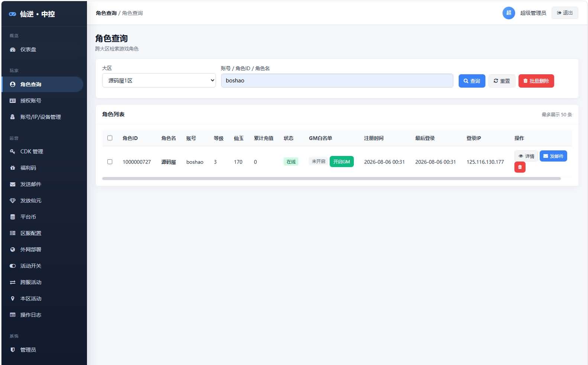Viewport: 588px width, 365px height.
Task: Click the 重置 reset button
Action: [x=502, y=81]
